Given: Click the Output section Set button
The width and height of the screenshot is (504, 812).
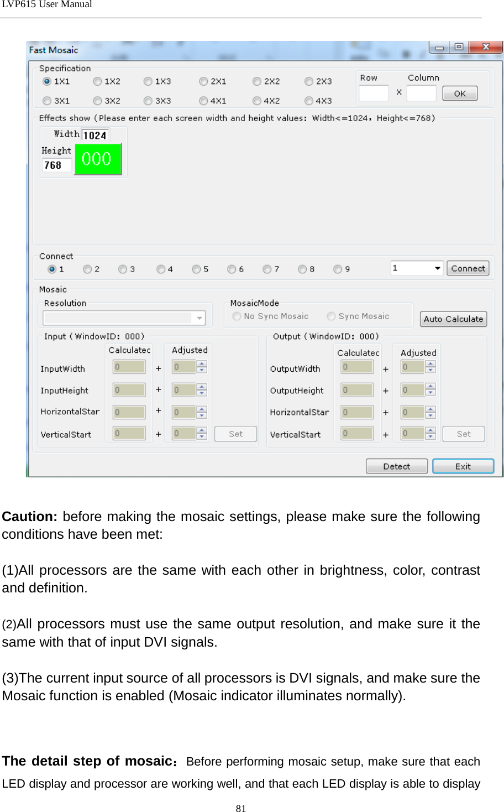Looking at the screenshot, I should 464,434.
